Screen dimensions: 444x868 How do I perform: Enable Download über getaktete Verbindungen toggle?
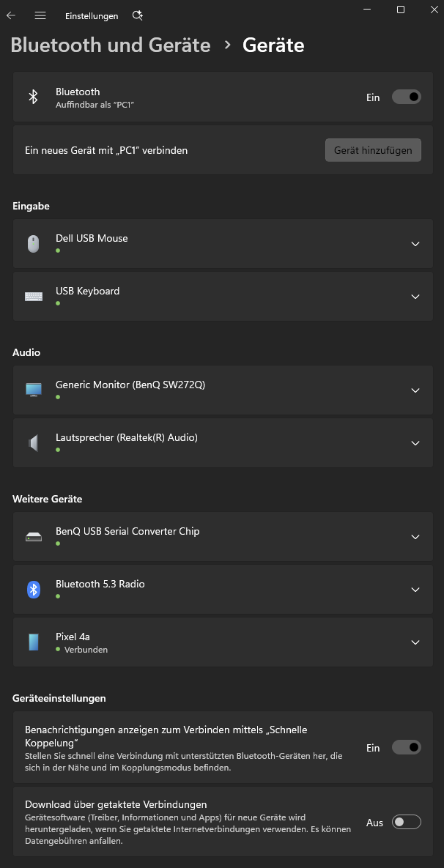coord(406,822)
